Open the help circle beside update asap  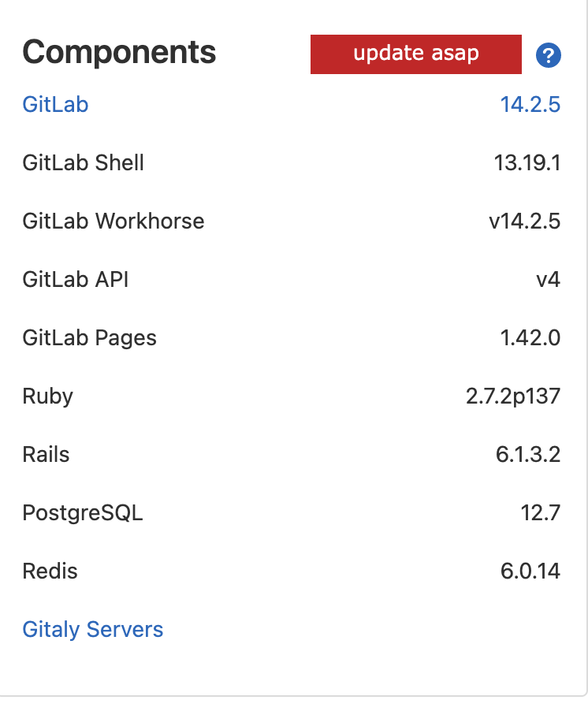(x=548, y=54)
